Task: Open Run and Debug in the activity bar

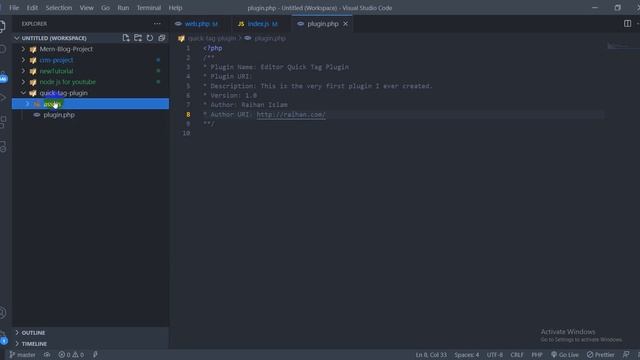Action: [x=3, y=98]
